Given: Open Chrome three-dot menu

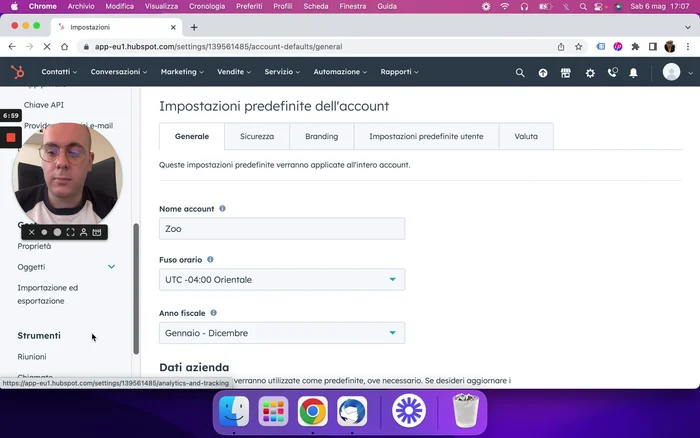Looking at the screenshot, I should [688, 46].
